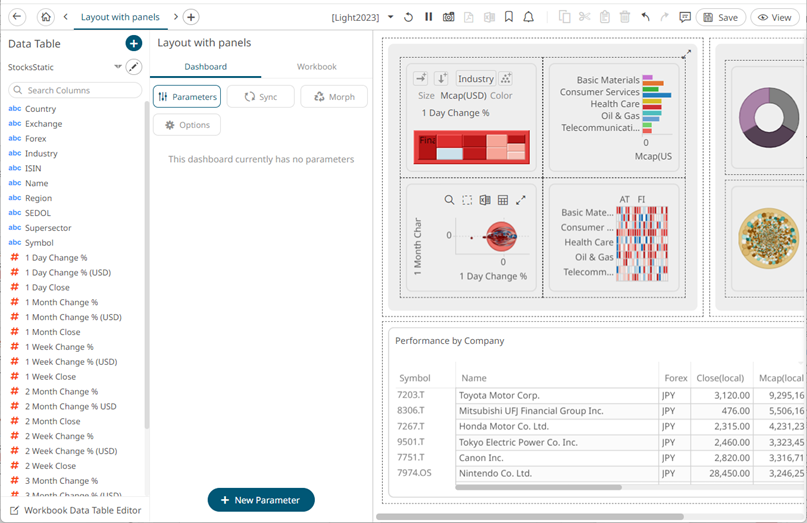Click the bookmark icon in toolbar

509,17
